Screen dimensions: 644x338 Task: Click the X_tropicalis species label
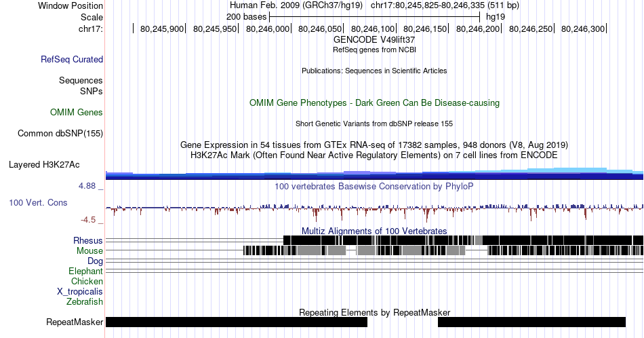pyautogui.click(x=80, y=291)
